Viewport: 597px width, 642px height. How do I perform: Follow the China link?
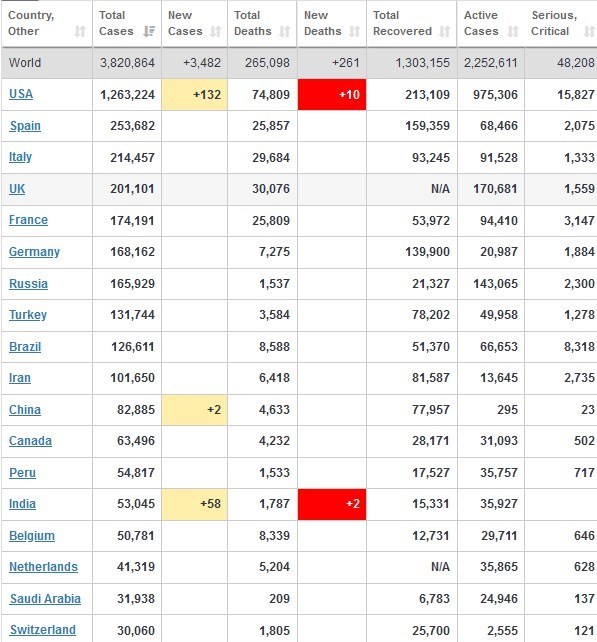point(25,409)
